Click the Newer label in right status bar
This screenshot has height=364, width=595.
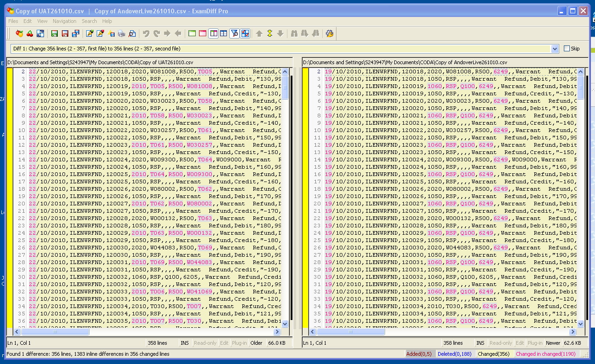click(553, 343)
